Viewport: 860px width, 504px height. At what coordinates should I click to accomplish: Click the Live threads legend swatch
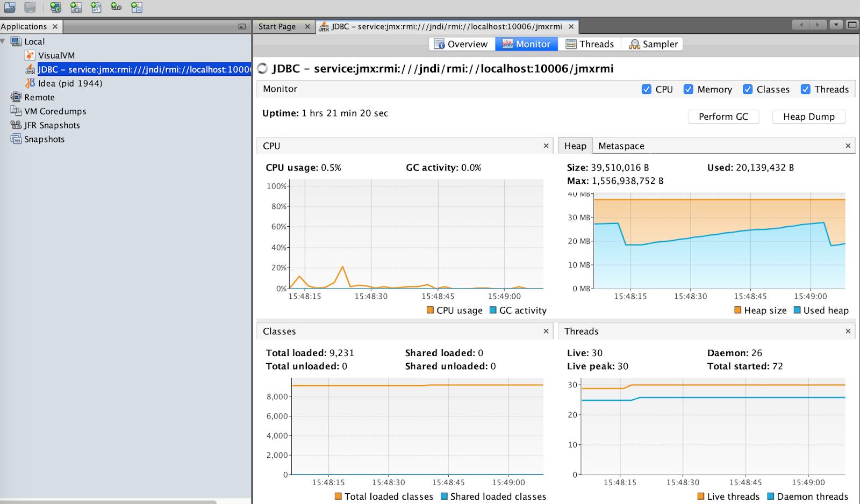pyautogui.click(x=701, y=496)
